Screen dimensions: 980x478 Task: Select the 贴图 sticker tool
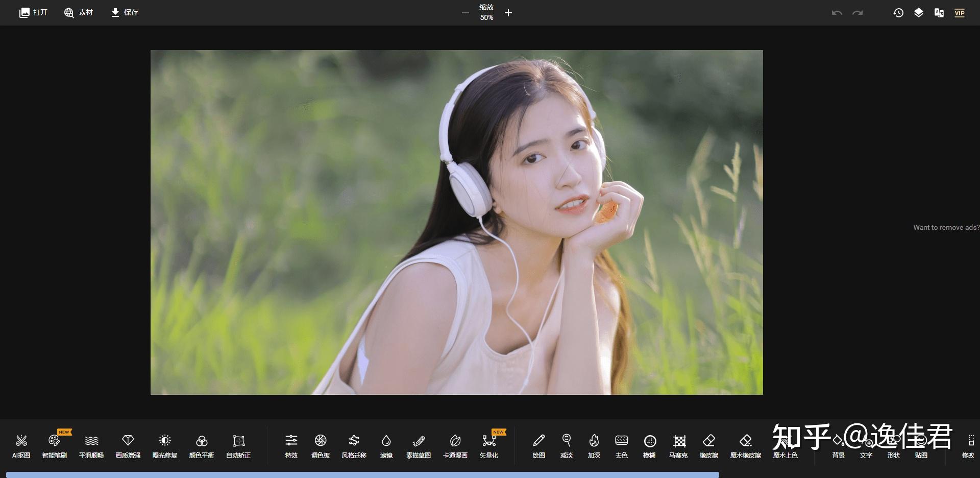[x=921, y=446]
